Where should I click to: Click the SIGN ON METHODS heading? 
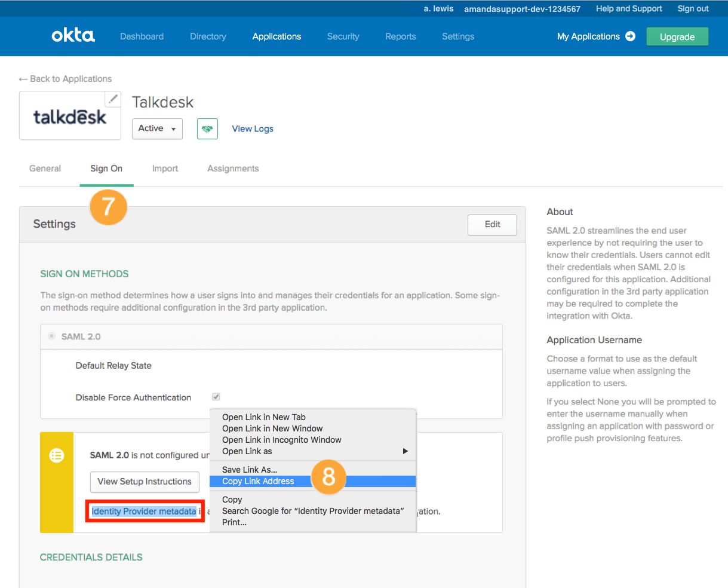point(84,274)
